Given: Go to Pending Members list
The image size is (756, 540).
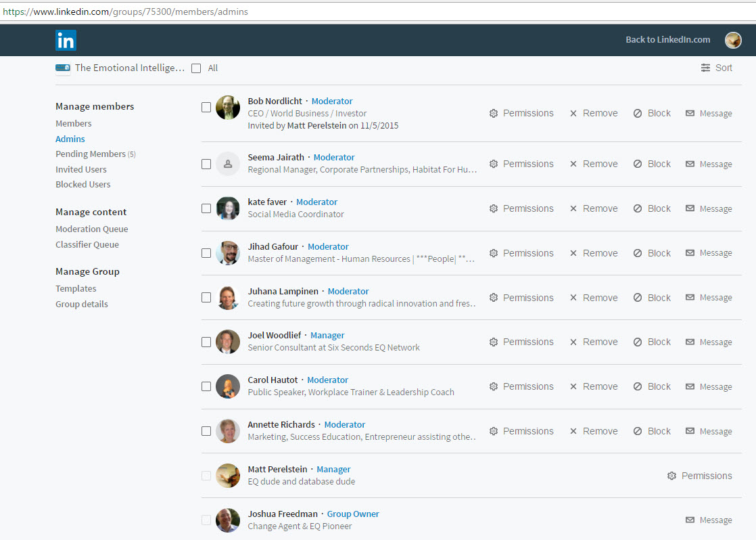Looking at the screenshot, I should [91, 154].
